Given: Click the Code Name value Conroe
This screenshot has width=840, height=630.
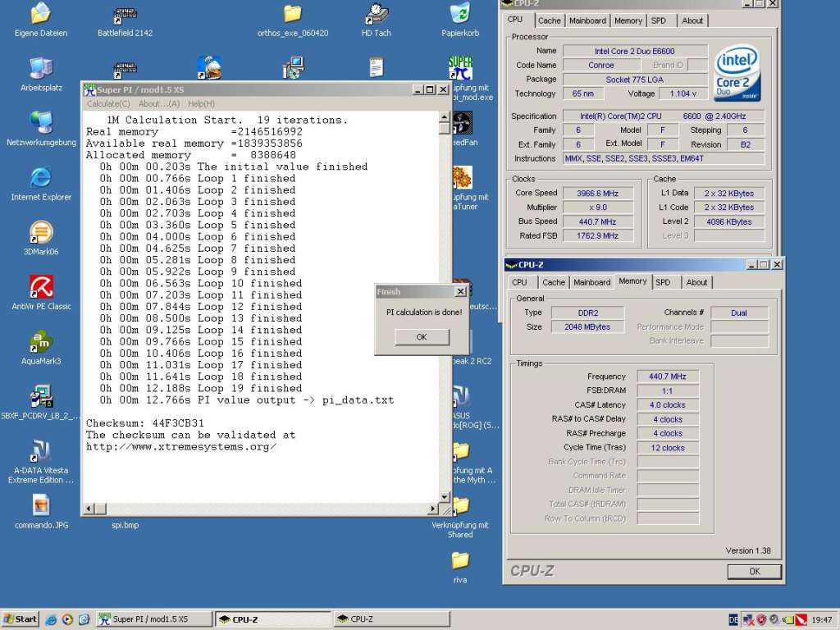Looking at the screenshot, I should [601, 65].
